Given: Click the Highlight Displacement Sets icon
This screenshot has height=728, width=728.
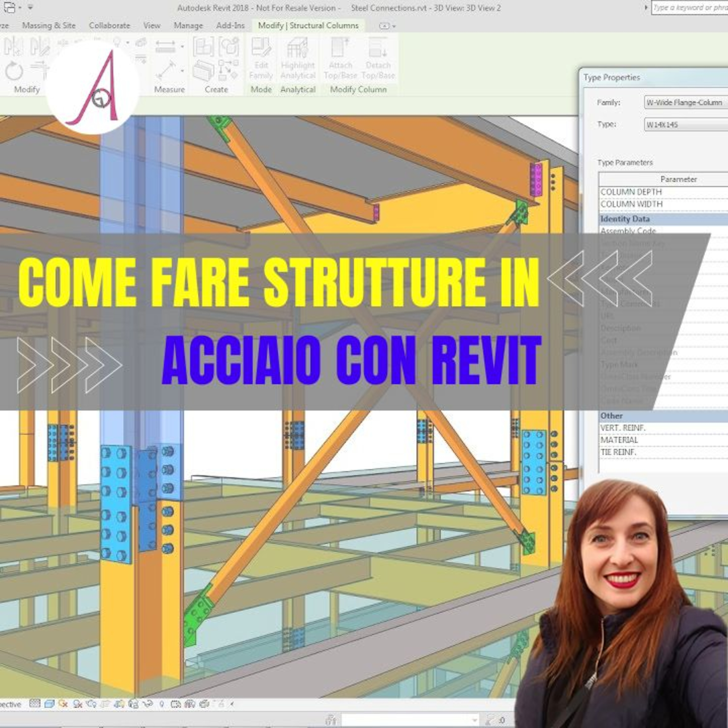Looking at the screenshot, I should pos(204,704).
